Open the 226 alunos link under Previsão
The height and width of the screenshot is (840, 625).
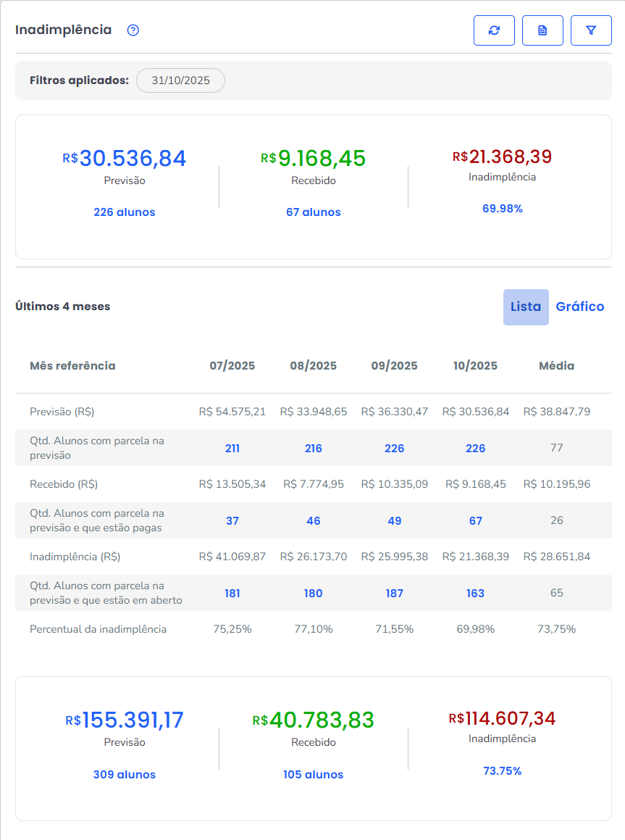125,212
